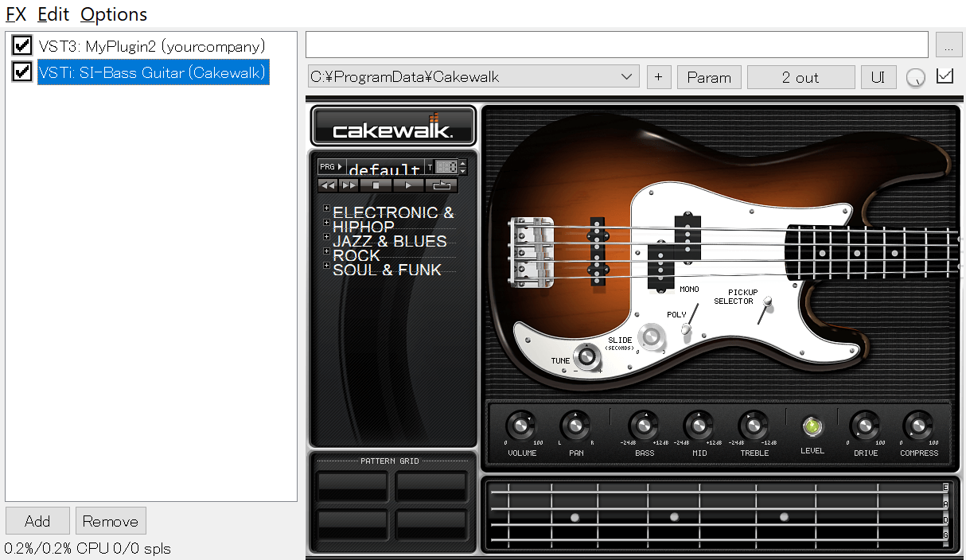Click the transpose up arrow
This screenshot has height=560, width=966.
pyautogui.click(x=463, y=163)
